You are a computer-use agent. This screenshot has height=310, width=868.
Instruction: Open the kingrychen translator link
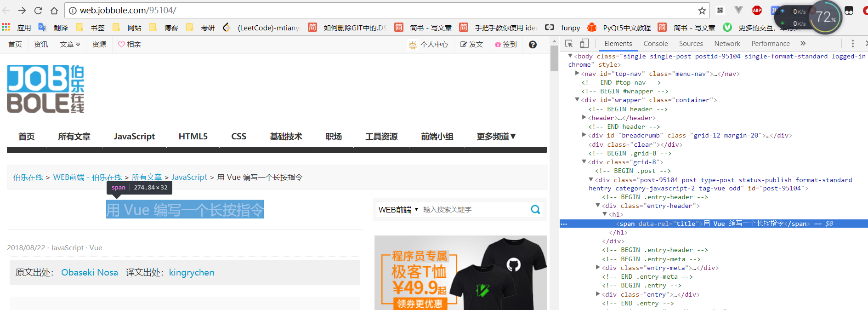(192, 273)
